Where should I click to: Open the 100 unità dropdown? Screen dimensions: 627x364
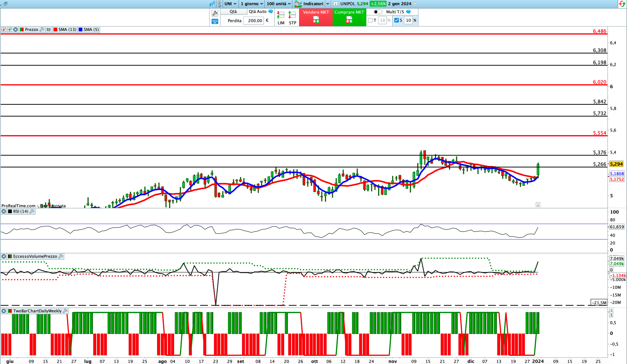(x=279, y=4)
